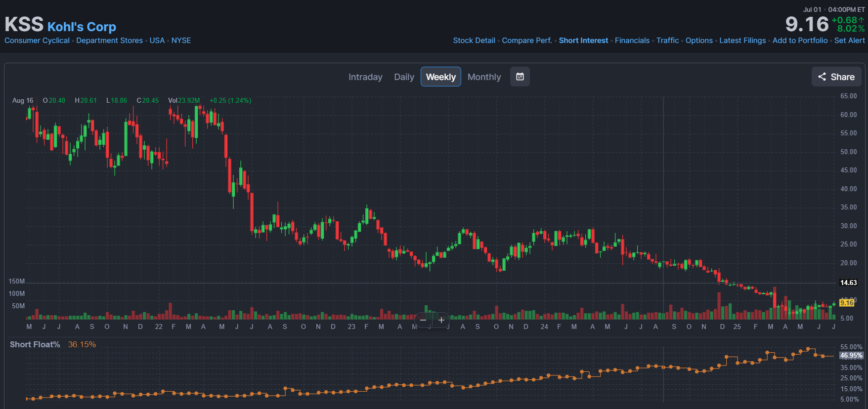Open the Financials link
The height and width of the screenshot is (409, 868).
click(632, 41)
